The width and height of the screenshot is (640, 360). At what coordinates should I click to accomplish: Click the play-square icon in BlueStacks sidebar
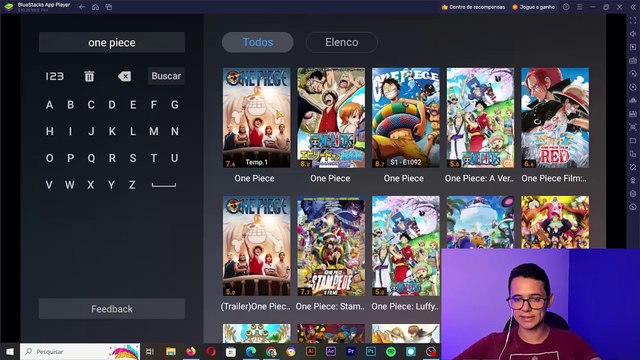633,47
